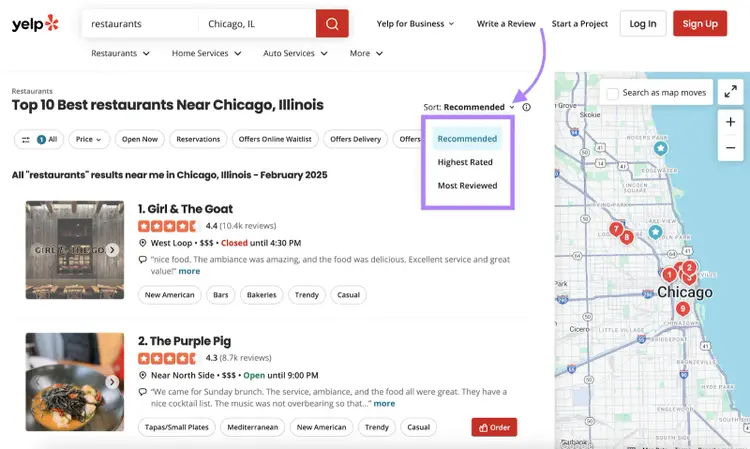Click The Purple Pig star rating
This screenshot has height=449, width=750.
tap(167, 358)
